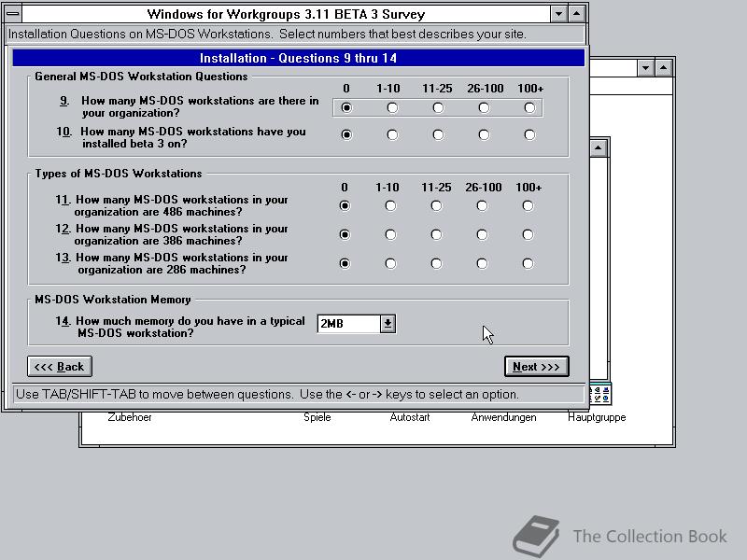Viewport: 747px width, 560px height.
Task: Choose 11-25 for 486 machines question
Action: coord(436,205)
